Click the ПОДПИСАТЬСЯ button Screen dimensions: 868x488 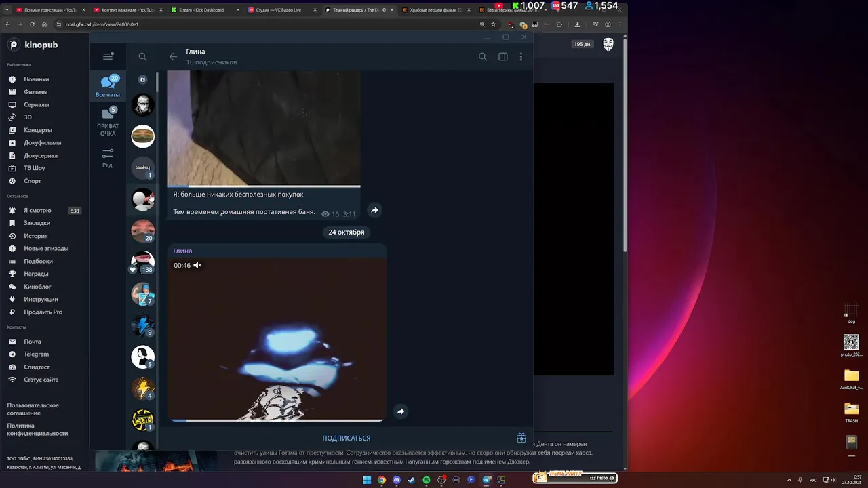347,438
